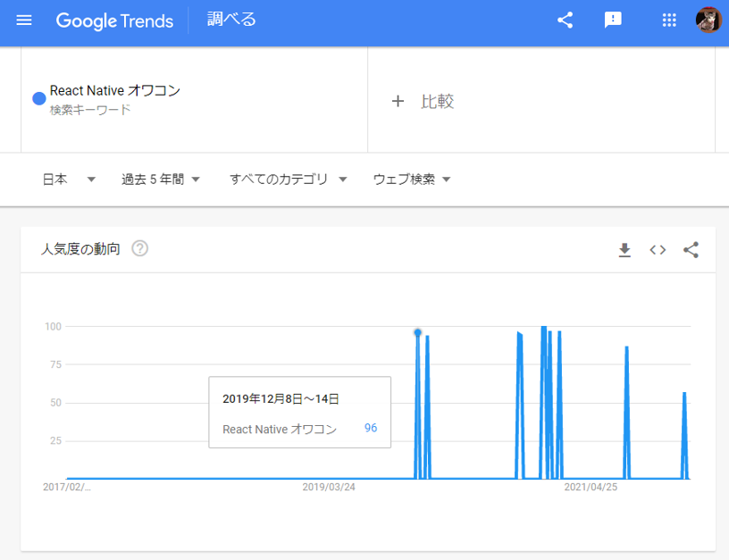Share this page via header share icon

(565, 20)
